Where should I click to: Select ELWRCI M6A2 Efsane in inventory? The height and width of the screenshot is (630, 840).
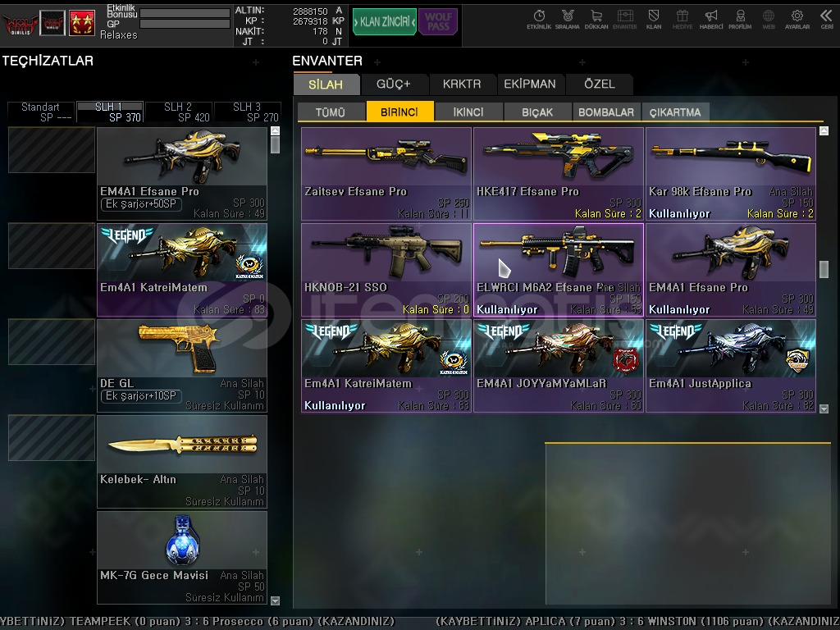(558, 270)
